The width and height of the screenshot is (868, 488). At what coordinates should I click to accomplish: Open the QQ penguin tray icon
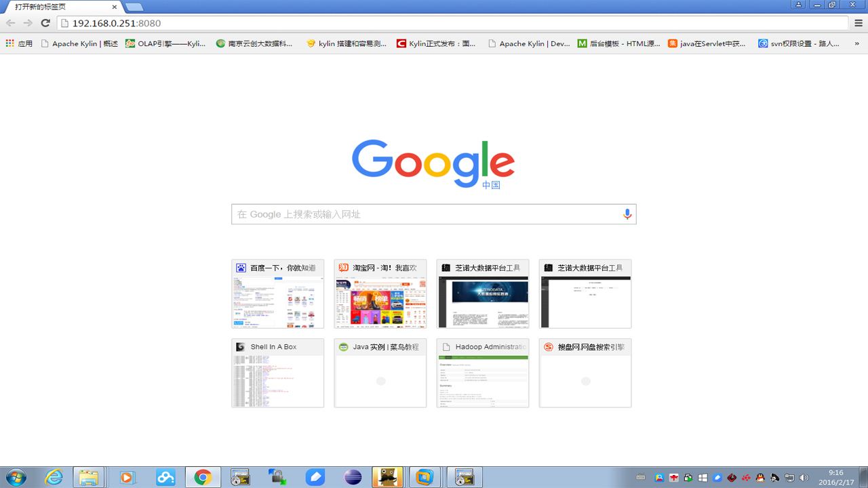tap(760, 478)
